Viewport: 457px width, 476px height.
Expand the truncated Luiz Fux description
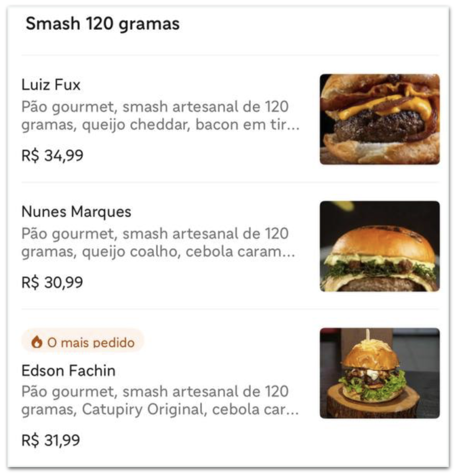(x=160, y=116)
